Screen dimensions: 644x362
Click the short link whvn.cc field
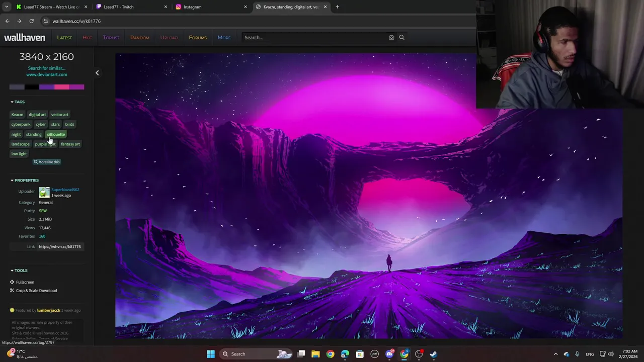(x=60, y=247)
